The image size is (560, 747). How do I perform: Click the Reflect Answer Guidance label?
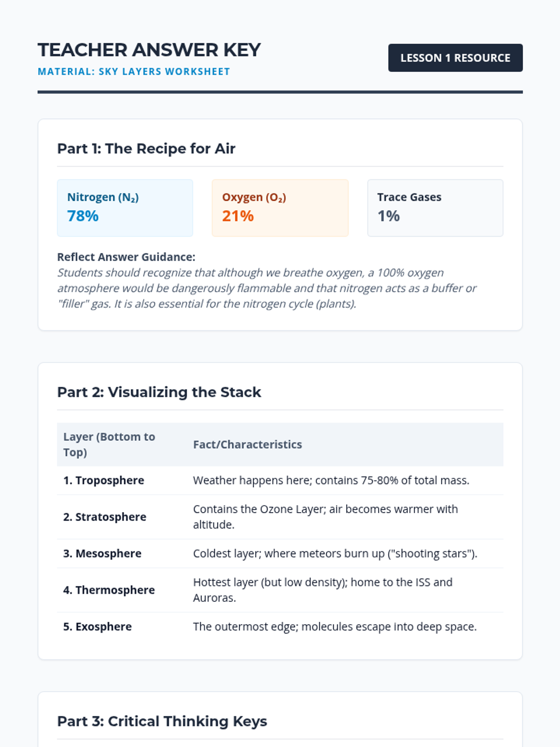point(126,257)
